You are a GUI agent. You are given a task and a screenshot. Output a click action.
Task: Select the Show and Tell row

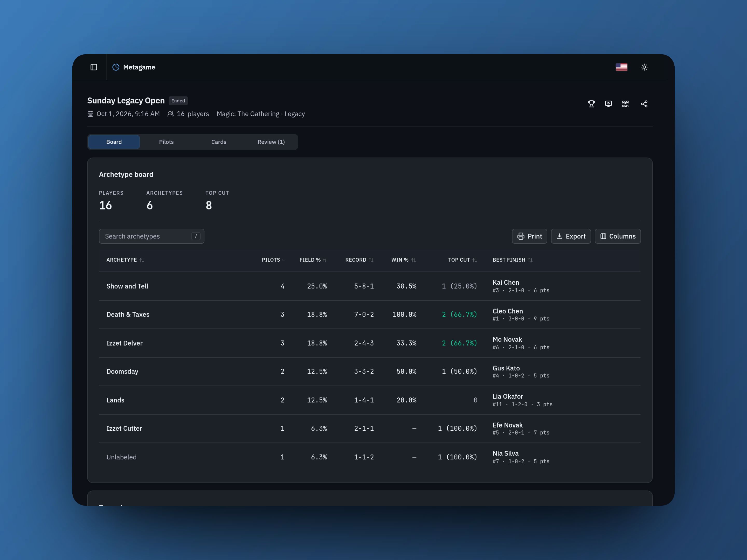pyautogui.click(x=370, y=286)
